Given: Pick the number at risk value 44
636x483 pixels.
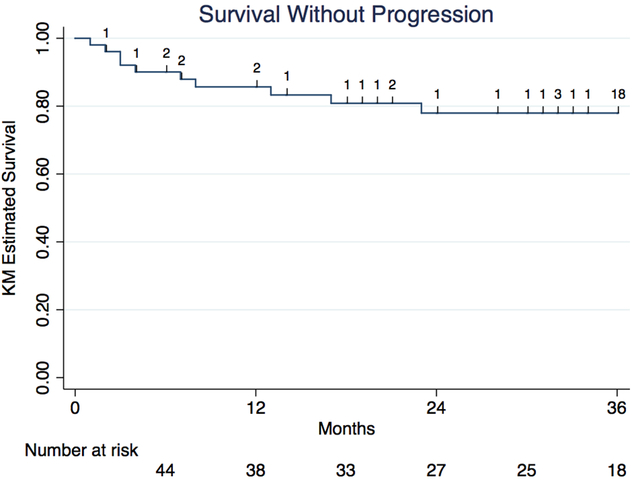Looking at the screenshot, I should pos(166,469).
